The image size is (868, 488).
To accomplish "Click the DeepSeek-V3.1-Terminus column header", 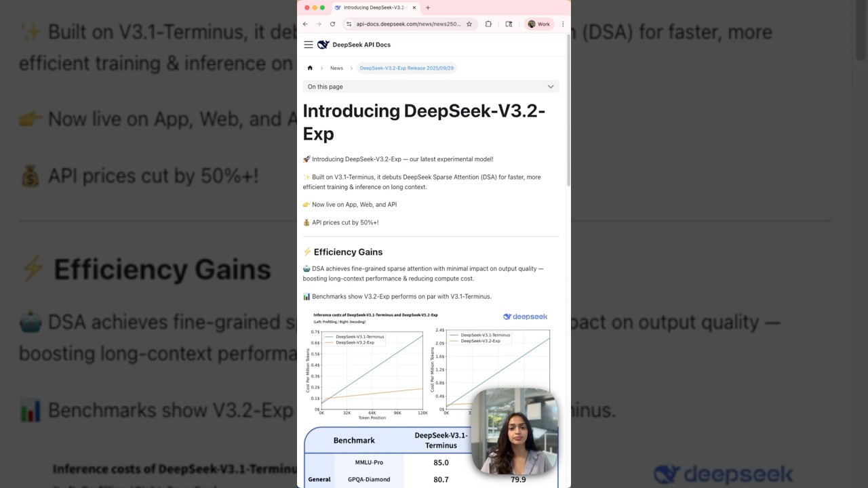I will pyautogui.click(x=441, y=440).
